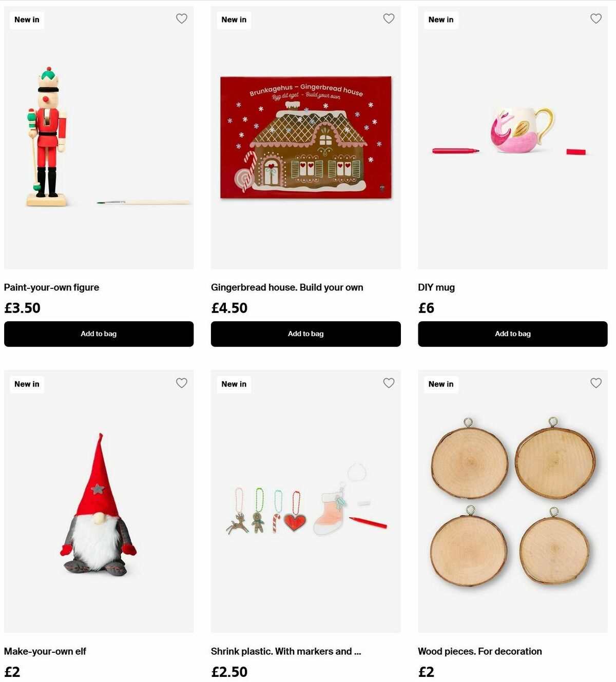Open the nutcracker figure product image
Screen dimensions: 616x682
(x=99, y=138)
